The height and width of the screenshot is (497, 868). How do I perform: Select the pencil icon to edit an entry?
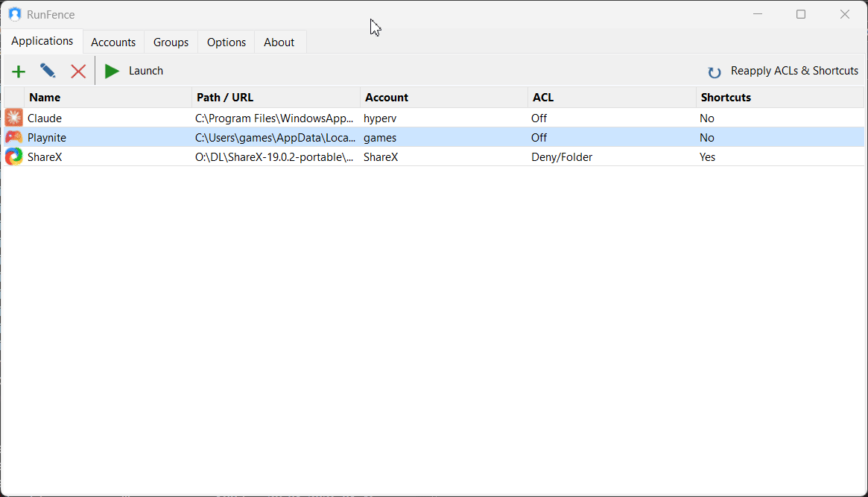click(x=48, y=71)
